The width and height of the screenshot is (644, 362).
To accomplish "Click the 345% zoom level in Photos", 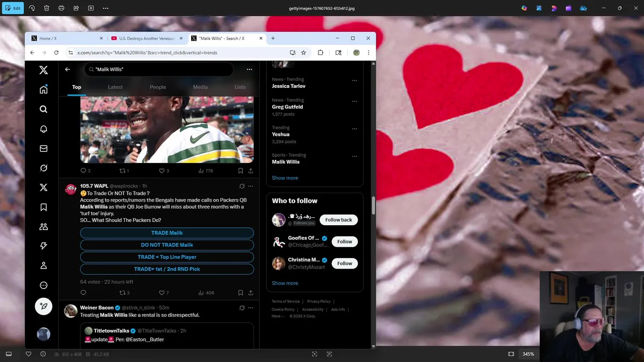I will [x=528, y=354].
